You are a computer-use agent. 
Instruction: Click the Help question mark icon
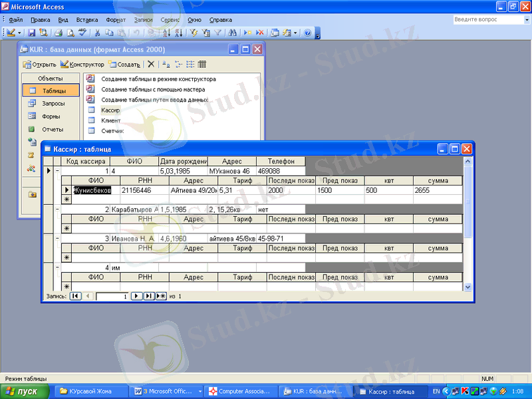[x=307, y=32]
